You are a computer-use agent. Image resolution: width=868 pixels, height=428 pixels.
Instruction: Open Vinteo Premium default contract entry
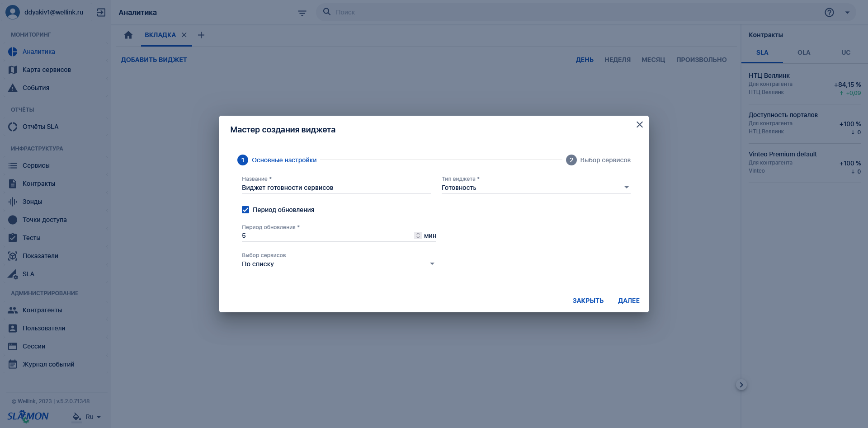(805, 163)
